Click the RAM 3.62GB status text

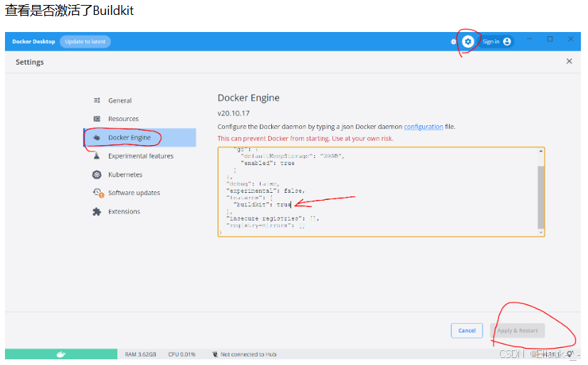click(x=140, y=354)
